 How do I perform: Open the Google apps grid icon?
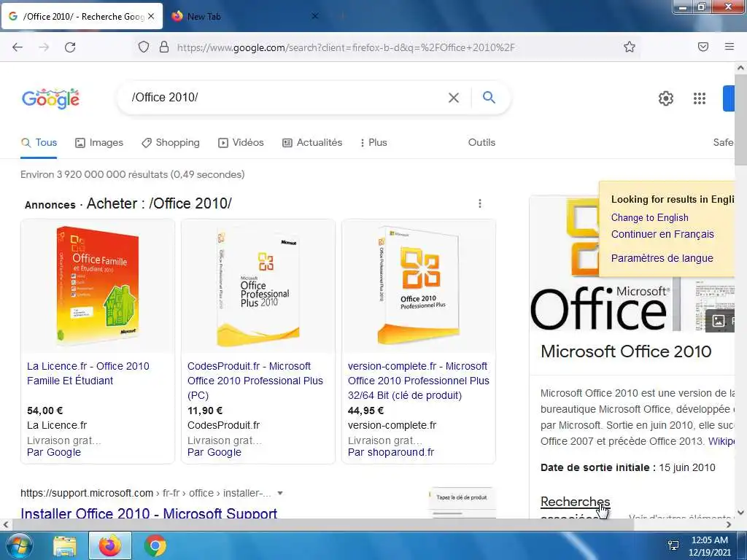coord(700,98)
